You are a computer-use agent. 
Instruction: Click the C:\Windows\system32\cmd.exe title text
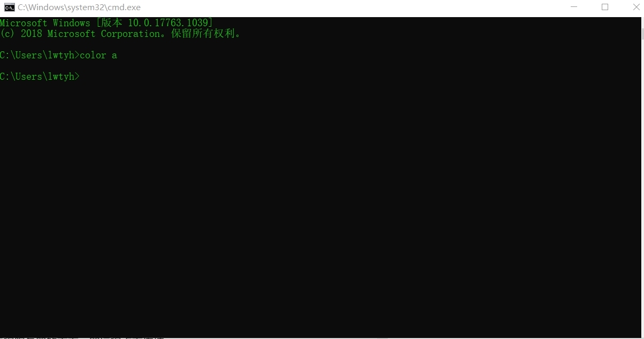[x=79, y=7]
